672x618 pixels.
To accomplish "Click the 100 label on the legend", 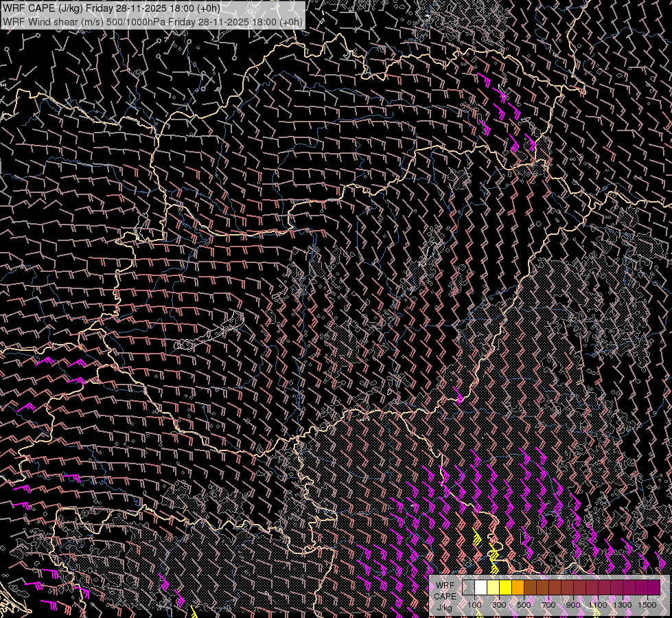I will tap(474, 605).
